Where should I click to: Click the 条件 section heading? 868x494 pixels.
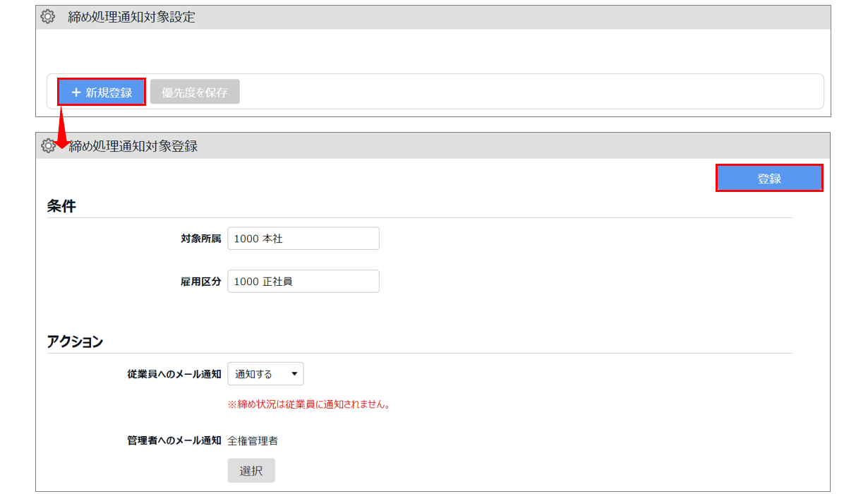(61, 206)
